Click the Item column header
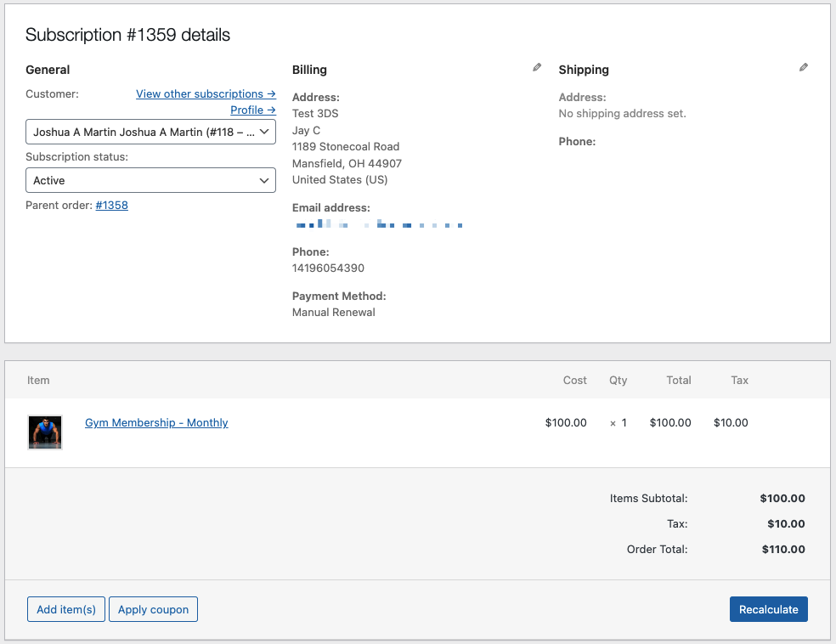Image resolution: width=836 pixels, height=644 pixels. pyautogui.click(x=38, y=380)
